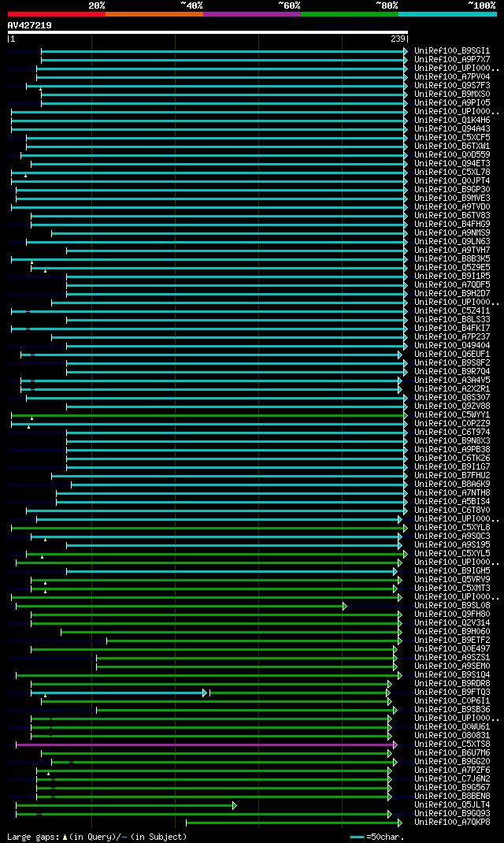The image size is (504, 843).
Task: Select UniRef100_A7QKP8 label
Action: (x=452, y=822)
